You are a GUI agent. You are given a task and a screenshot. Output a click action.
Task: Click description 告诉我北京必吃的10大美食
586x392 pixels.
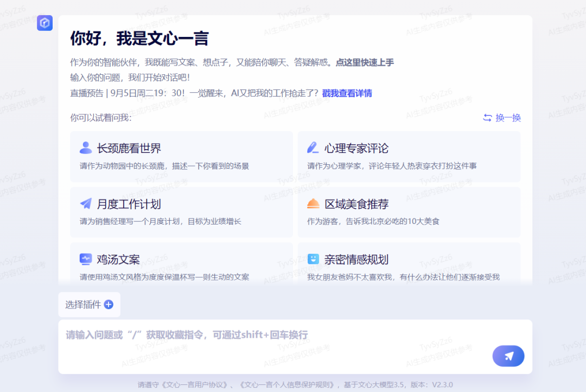point(373,221)
